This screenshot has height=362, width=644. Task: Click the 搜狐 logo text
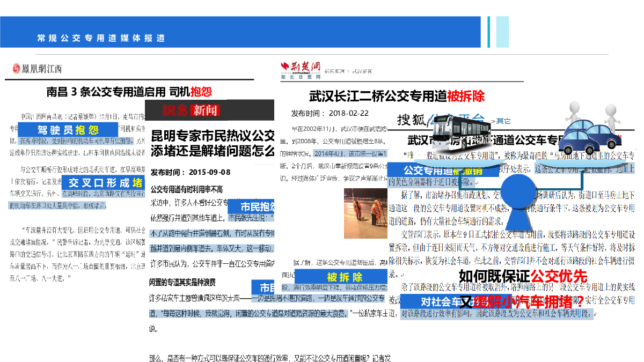[x=411, y=119]
